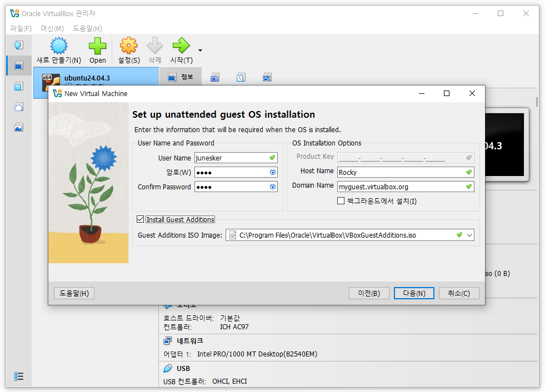The height and width of the screenshot is (392, 545).
Task: Click the 도움말(H) help button in dialog
Action: coord(74,293)
